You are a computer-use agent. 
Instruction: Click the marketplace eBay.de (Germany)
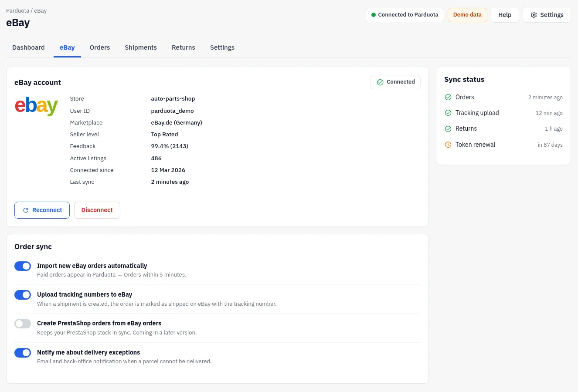[x=177, y=123]
